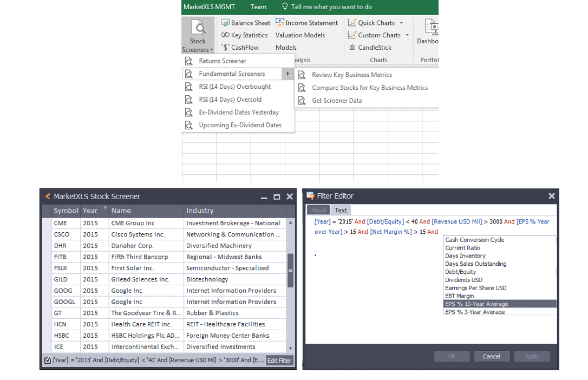Select the CSCO row symbol cell

(x=66, y=234)
